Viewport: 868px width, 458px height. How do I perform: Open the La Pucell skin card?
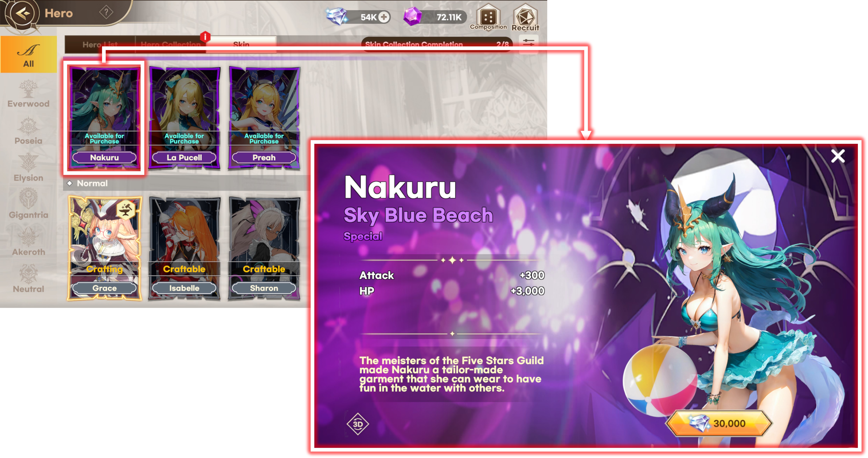pyautogui.click(x=184, y=118)
